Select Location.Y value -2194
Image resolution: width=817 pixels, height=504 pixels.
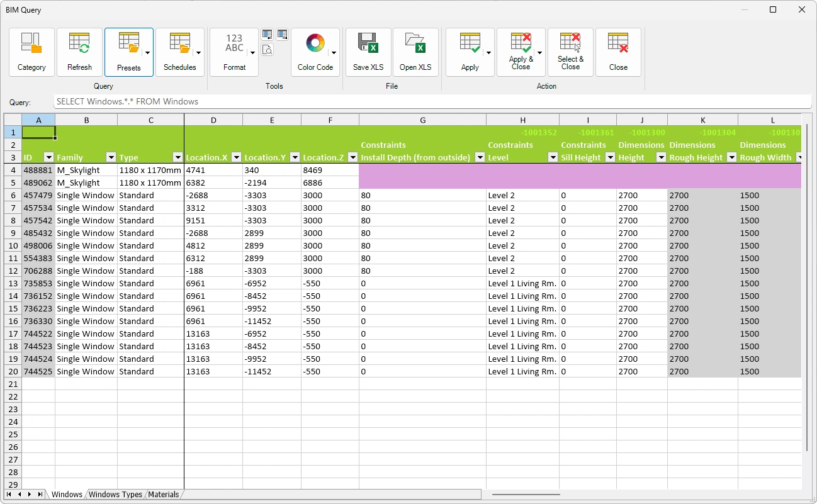(272, 182)
